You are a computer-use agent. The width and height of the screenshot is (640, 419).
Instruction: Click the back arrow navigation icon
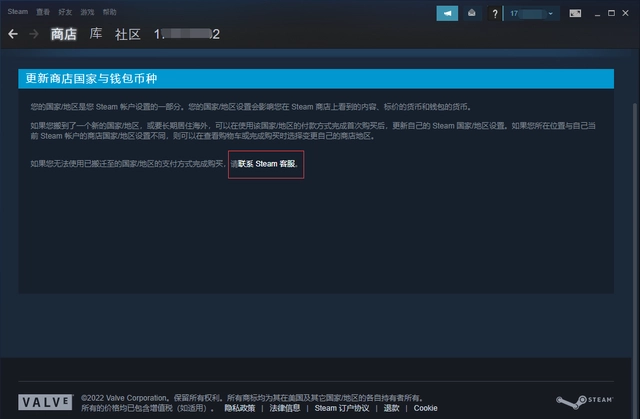[x=13, y=34]
